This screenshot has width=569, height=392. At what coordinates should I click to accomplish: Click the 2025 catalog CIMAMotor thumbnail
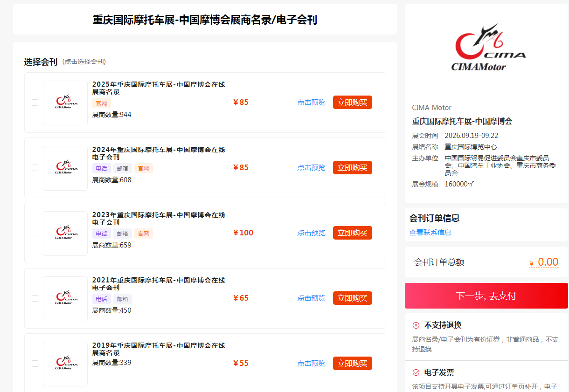point(65,103)
